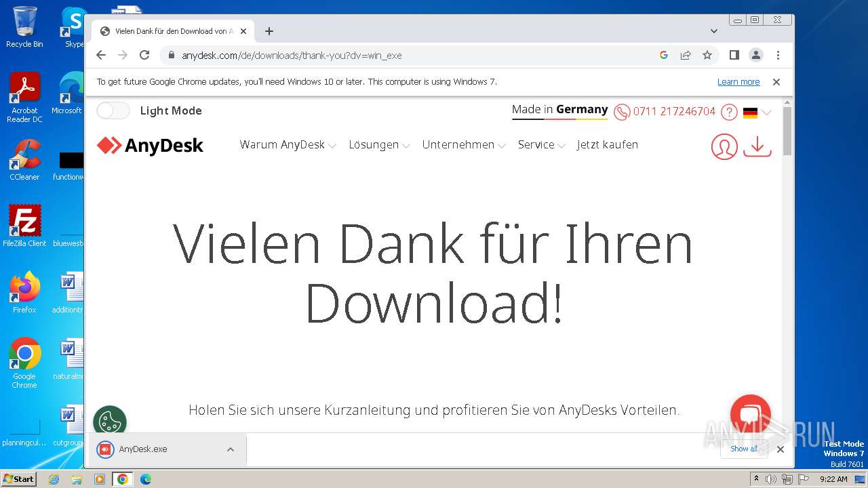Open Chrome profile icon
This screenshot has height=488, width=868.
(x=755, y=55)
